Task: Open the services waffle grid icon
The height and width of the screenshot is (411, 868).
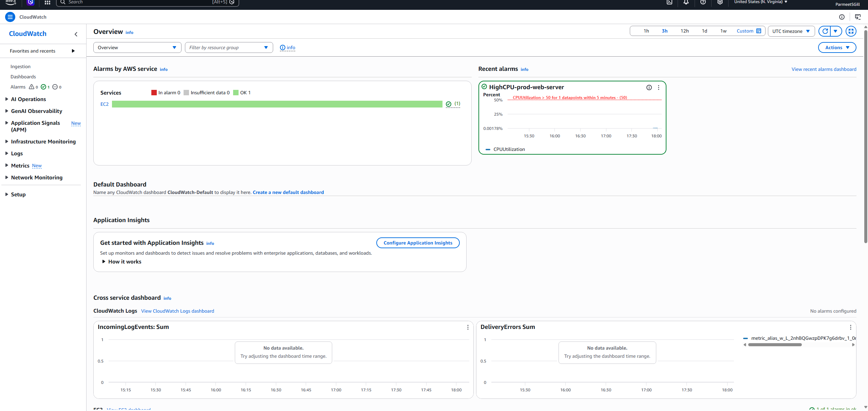Action: [x=47, y=2]
